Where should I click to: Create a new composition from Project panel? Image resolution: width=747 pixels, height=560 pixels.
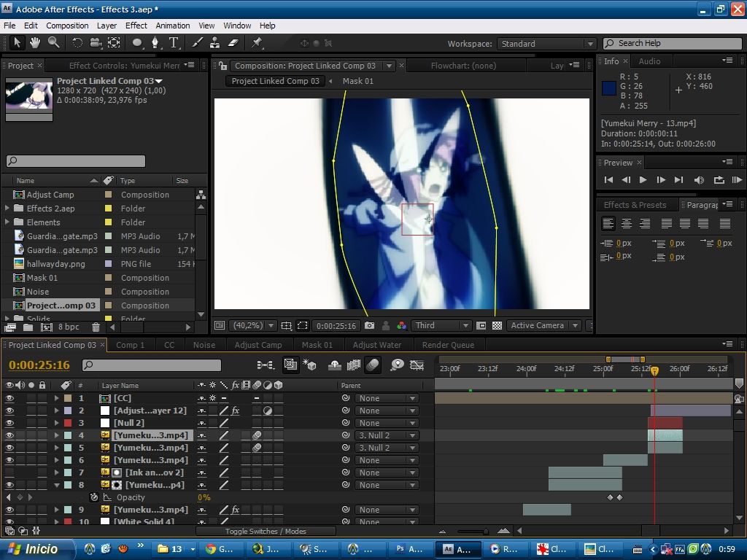click(x=46, y=327)
